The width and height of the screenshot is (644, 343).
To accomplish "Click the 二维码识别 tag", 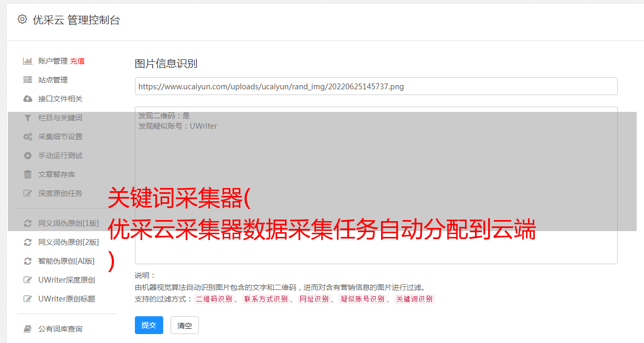I will tap(214, 299).
